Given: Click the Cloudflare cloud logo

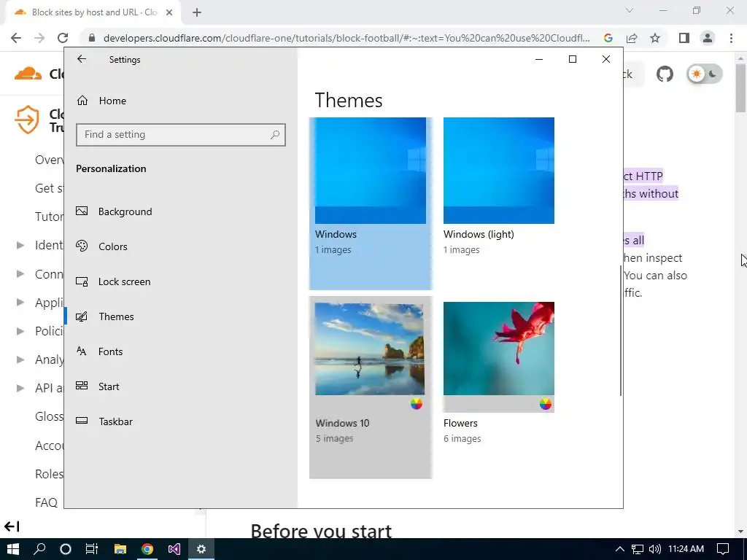Looking at the screenshot, I should tap(28, 74).
